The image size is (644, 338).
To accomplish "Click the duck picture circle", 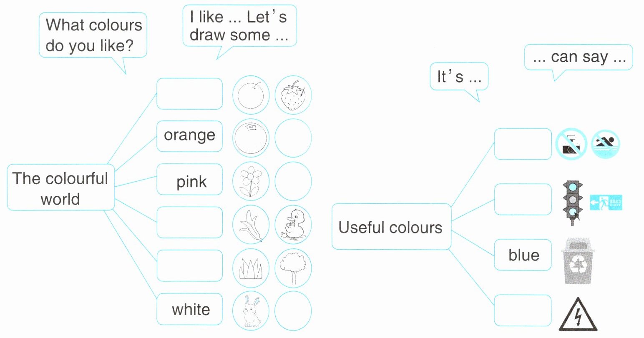I will (293, 224).
